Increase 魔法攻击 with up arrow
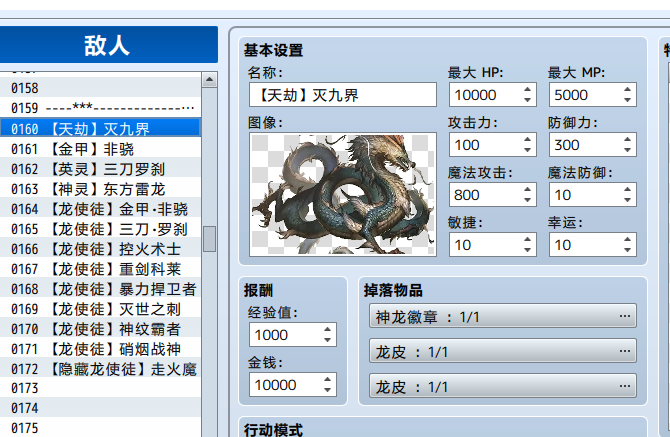This screenshot has width=670, height=437. click(528, 189)
